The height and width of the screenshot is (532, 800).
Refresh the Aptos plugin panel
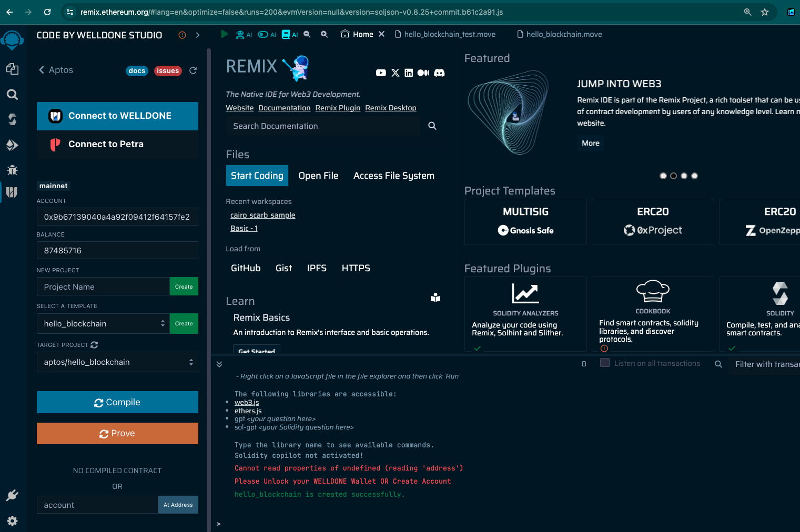point(193,70)
